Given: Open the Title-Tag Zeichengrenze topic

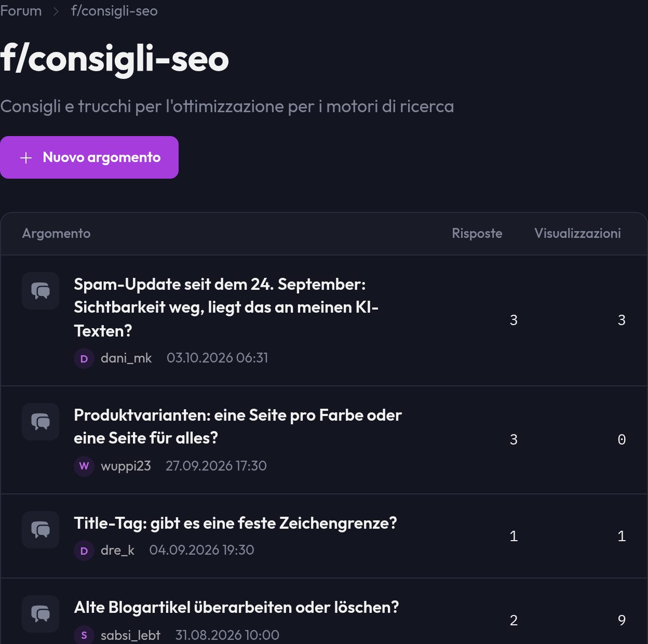Looking at the screenshot, I should point(235,523).
